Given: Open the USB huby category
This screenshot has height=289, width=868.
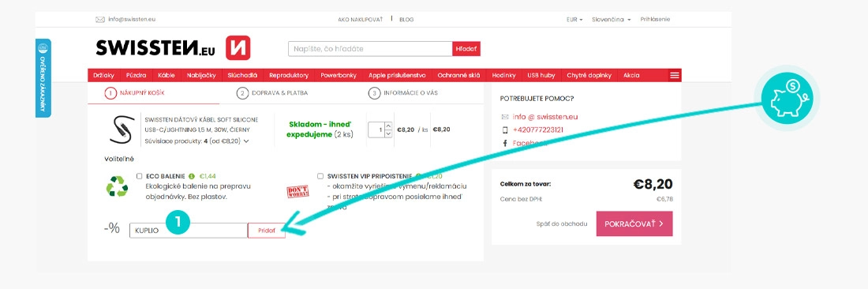Looking at the screenshot, I should [541, 75].
